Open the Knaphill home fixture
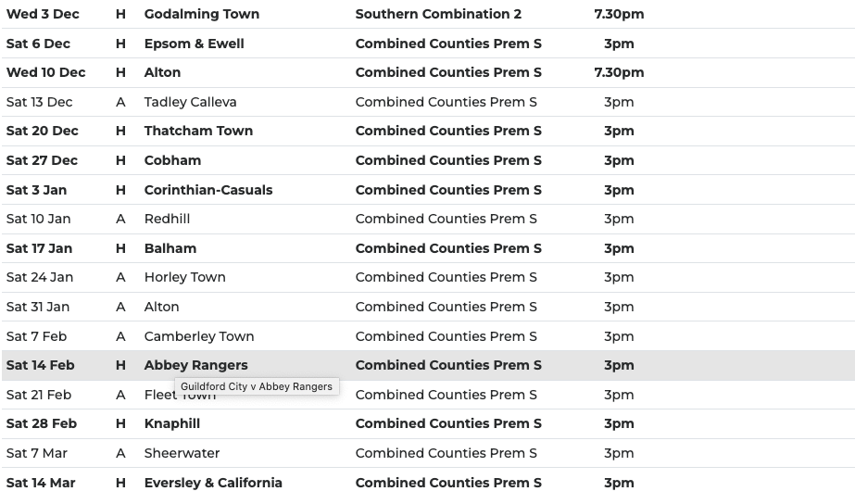The image size is (855, 504). (172, 423)
